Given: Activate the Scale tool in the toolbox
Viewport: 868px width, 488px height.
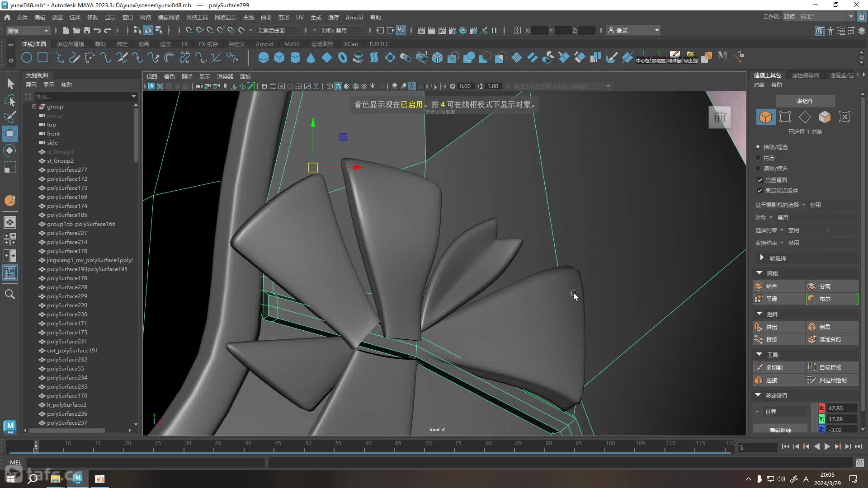Looking at the screenshot, I should (10, 167).
